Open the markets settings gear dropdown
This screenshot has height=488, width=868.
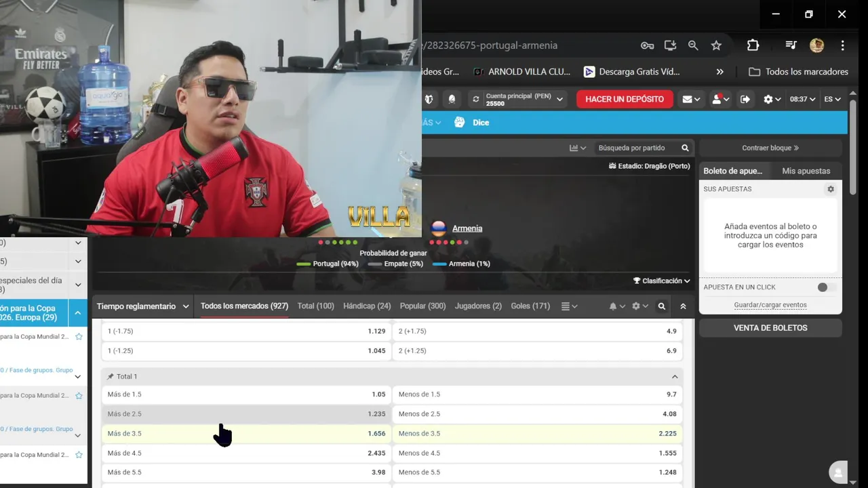[639, 306]
